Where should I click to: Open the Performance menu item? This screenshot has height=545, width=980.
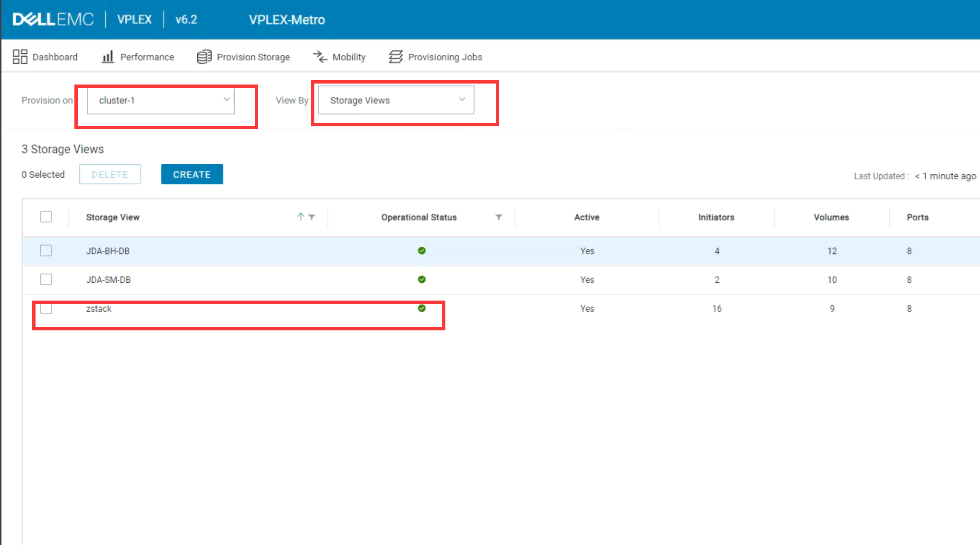coord(146,57)
